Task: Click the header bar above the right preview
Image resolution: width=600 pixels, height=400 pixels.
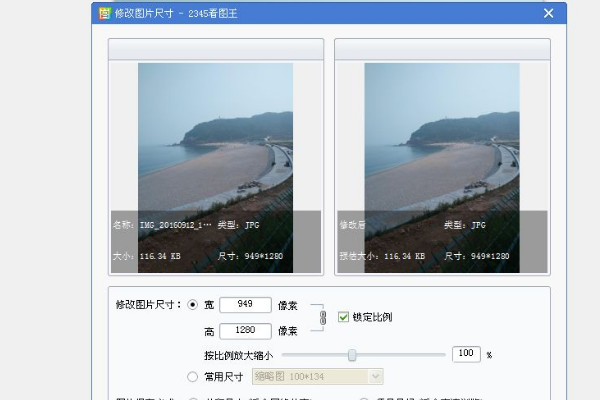Action: pyautogui.click(x=441, y=50)
